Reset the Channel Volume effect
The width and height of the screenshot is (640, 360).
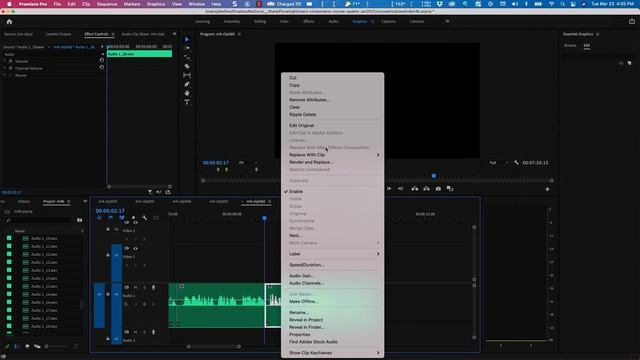102,67
